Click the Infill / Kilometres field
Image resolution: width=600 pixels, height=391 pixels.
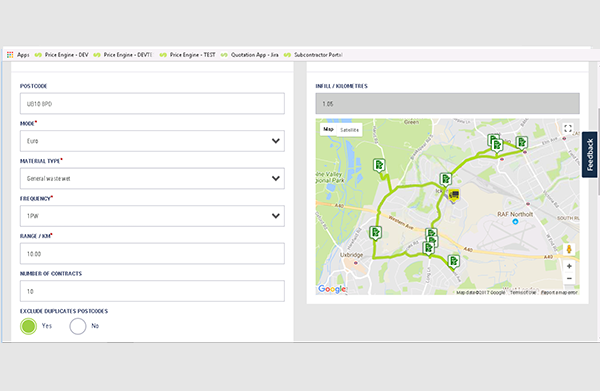coord(447,103)
